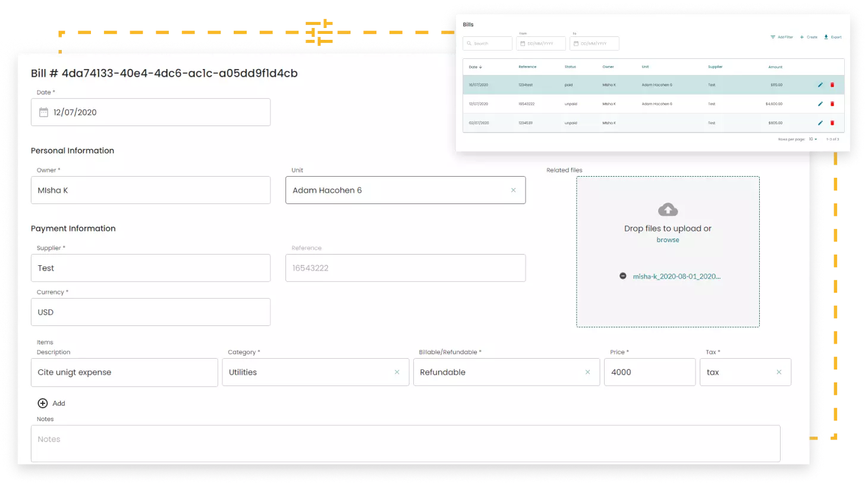Click Add Filter in the Bills panel
Screen dimensions: 868x486
782,37
